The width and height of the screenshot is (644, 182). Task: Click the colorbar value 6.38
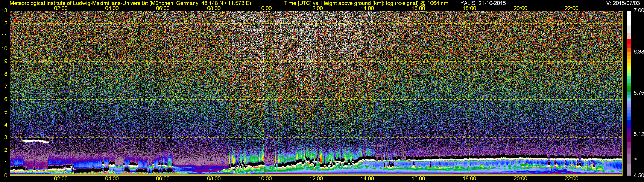tap(638, 52)
